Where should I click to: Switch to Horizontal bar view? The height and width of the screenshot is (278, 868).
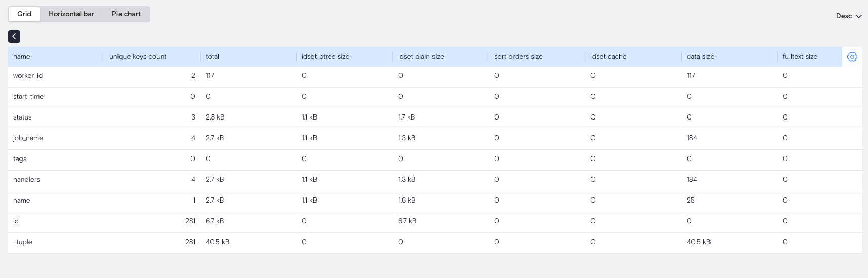(x=71, y=14)
